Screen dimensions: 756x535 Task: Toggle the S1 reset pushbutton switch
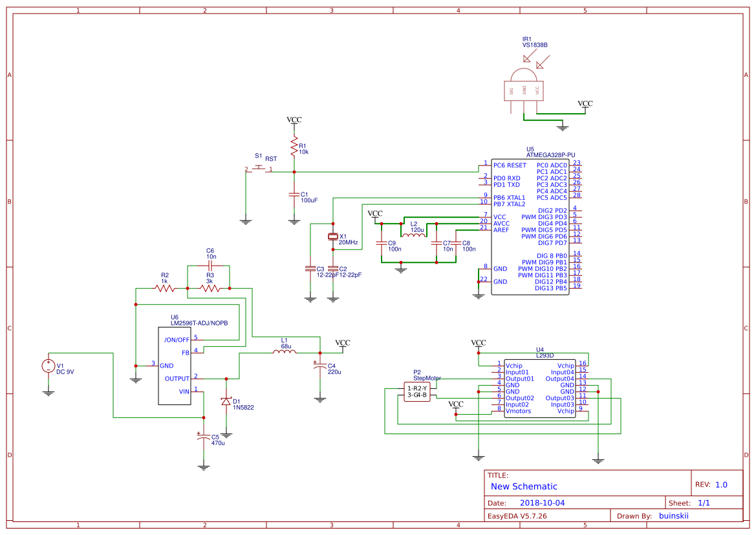(258, 167)
